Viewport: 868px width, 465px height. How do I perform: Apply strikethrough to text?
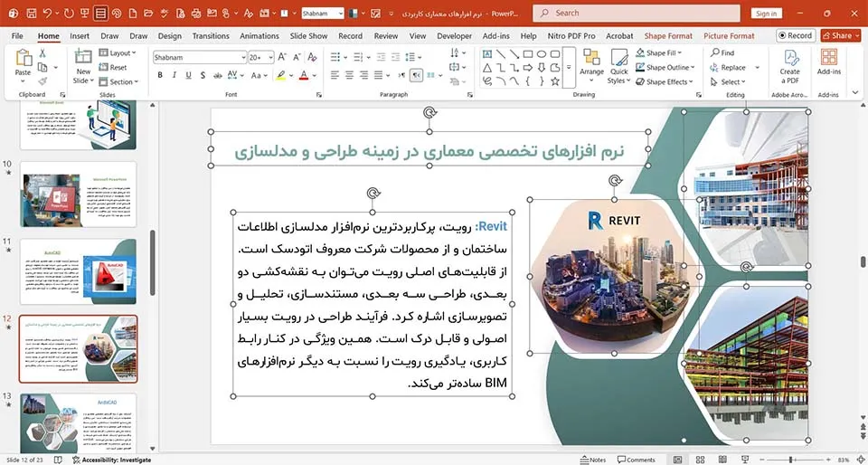pos(218,75)
